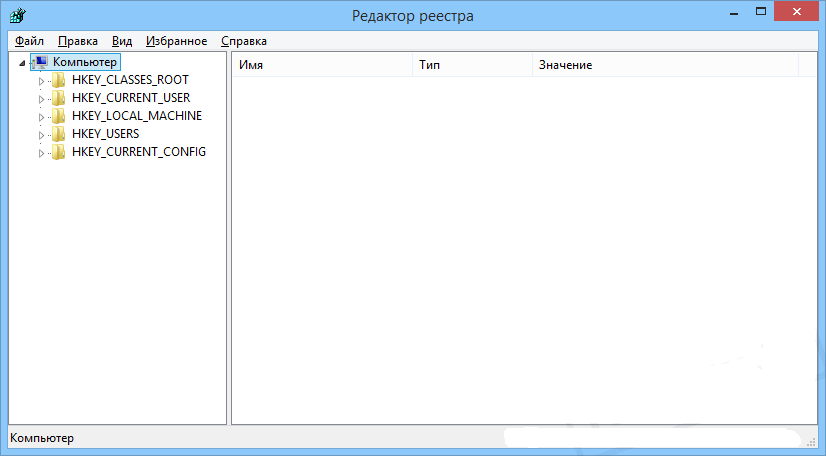Click the Компьютер computer icon in tree
Screen dimensions: 826x456
[x=40, y=62]
